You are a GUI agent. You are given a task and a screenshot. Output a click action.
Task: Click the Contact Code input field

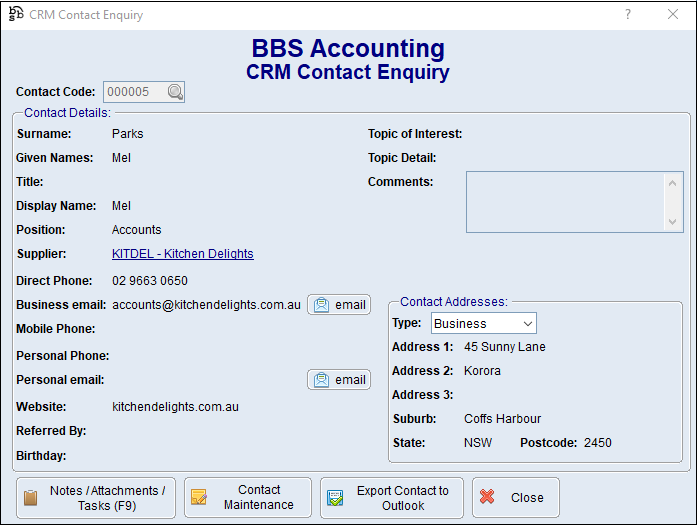click(x=134, y=92)
